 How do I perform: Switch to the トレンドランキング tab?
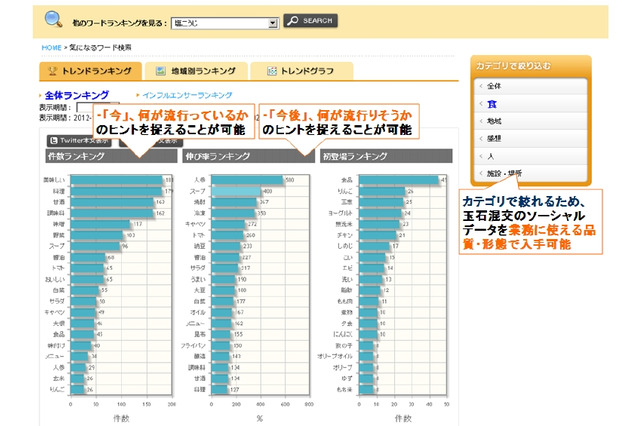pos(91,71)
